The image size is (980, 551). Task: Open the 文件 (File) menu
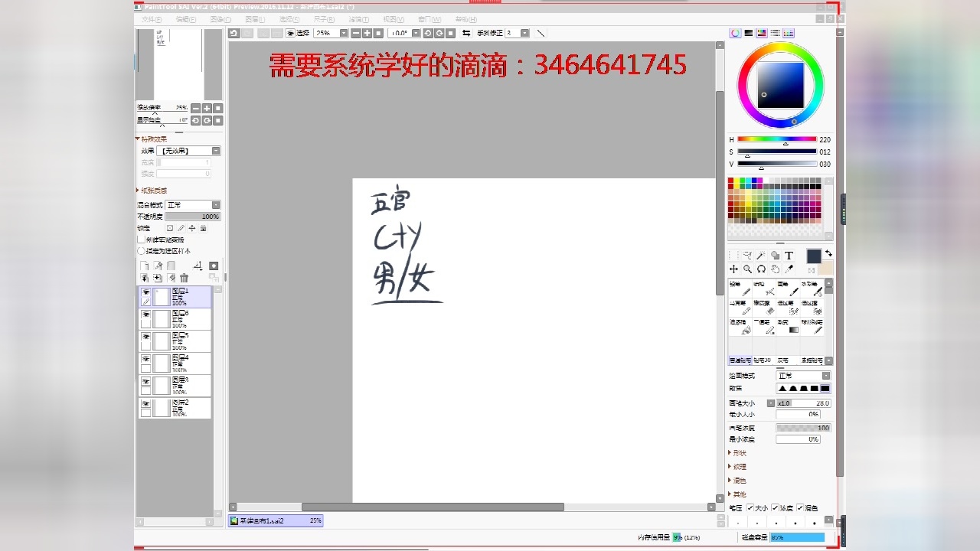coord(152,19)
